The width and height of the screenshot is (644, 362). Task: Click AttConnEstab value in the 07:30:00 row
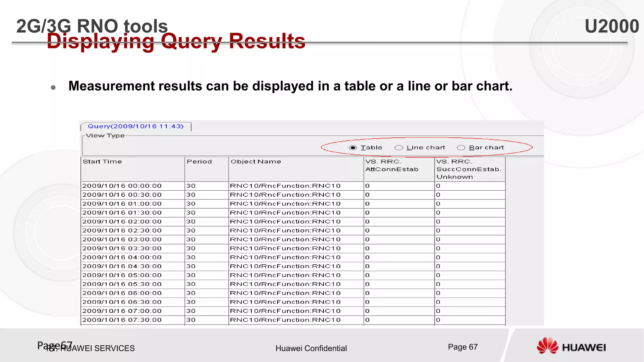[x=399, y=320]
